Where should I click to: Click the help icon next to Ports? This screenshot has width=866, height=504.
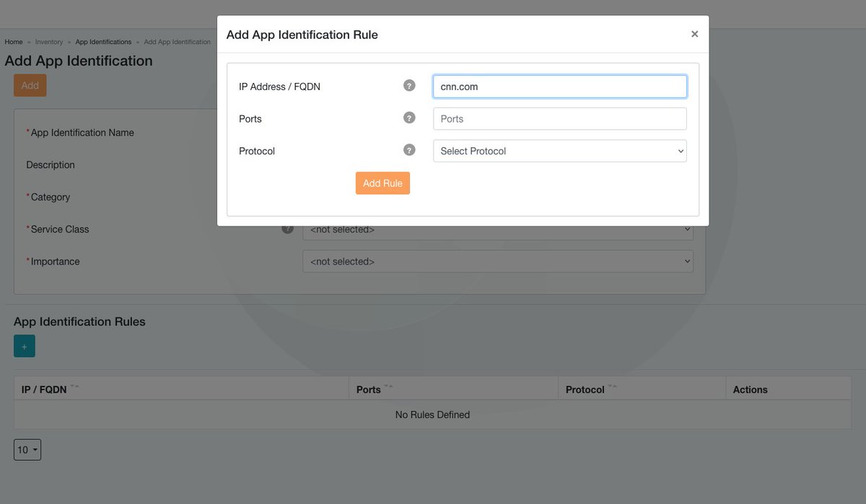click(409, 118)
